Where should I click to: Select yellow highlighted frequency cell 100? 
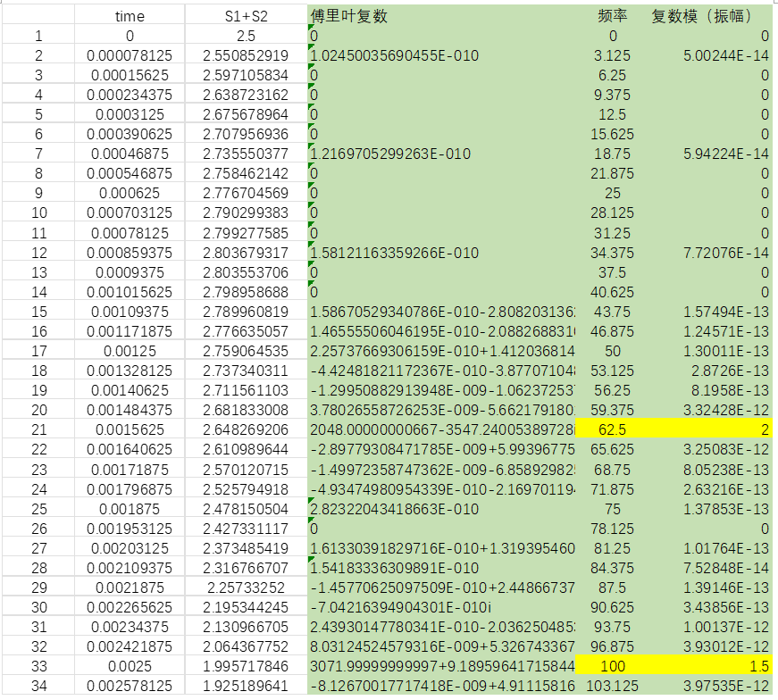tap(612, 665)
